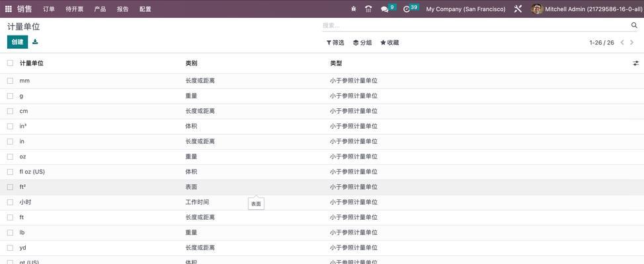
Task: Expand the 筛选 filter dropdown
Action: click(x=335, y=43)
